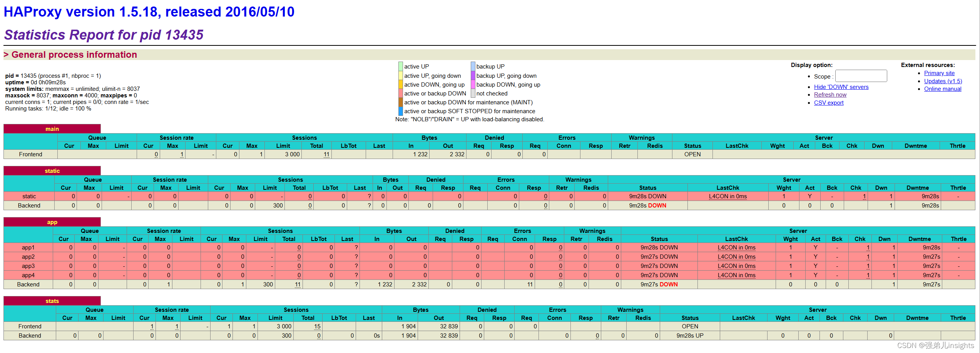Click static table 'Warnings' column header
The height and width of the screenshot is (353, 980).
578,180
